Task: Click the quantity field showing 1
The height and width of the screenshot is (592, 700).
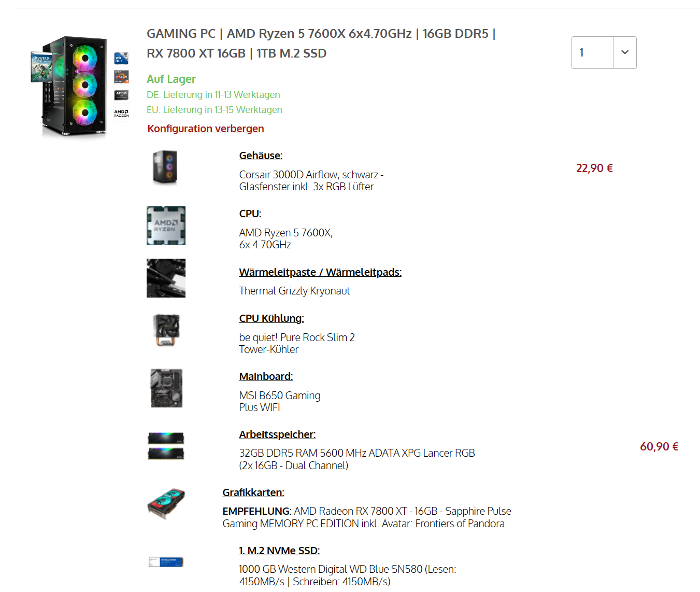Action: [x=592, y=52]
